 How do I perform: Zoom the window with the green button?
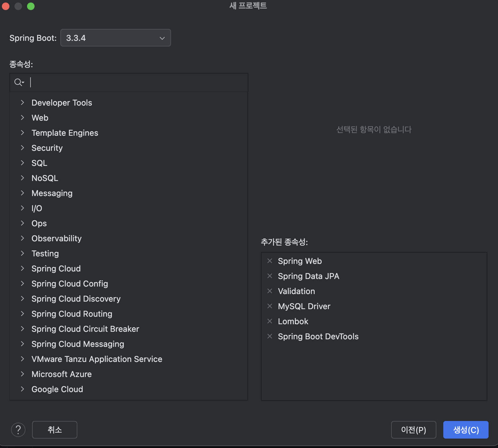pyautogui.click(x=31, y=6)
